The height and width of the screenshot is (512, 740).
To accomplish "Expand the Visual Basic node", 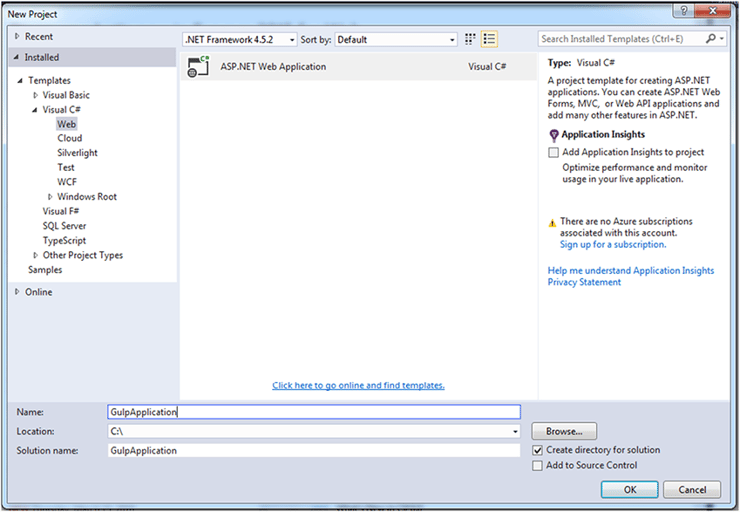I will tap(35, 95).
